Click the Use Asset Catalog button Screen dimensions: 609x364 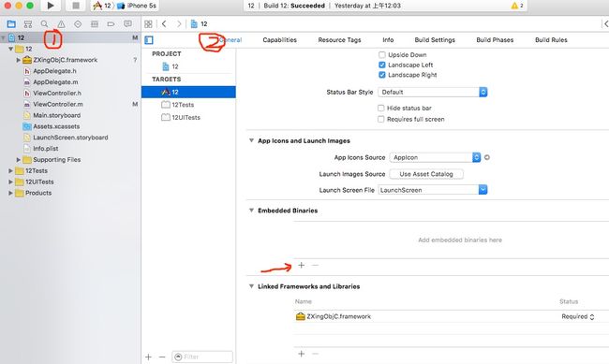click(426, 174)
